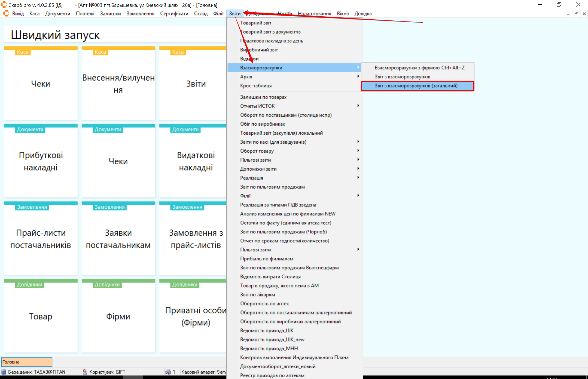Open the Чеки tile under Каса
The width and height of the screenshot is (588, 379).
tap(41, 84)
